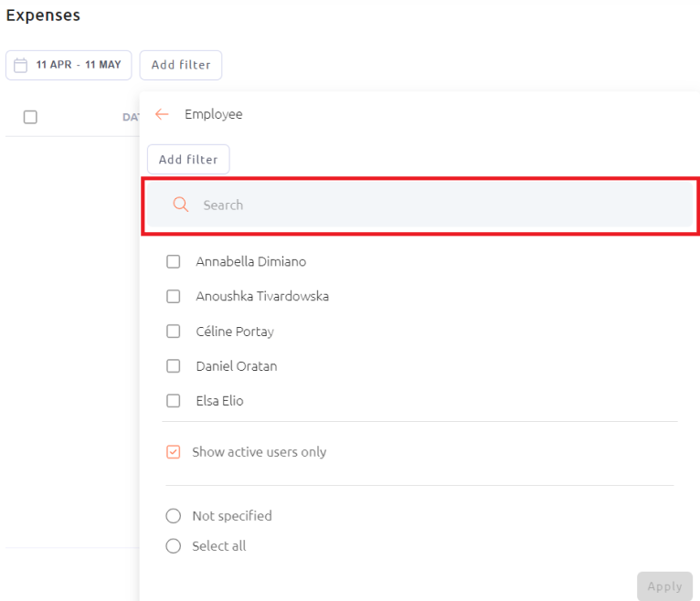This screenshot has height=601, width=700.
Task: Click the Show active users only label
Action: (x=260, y=452)
